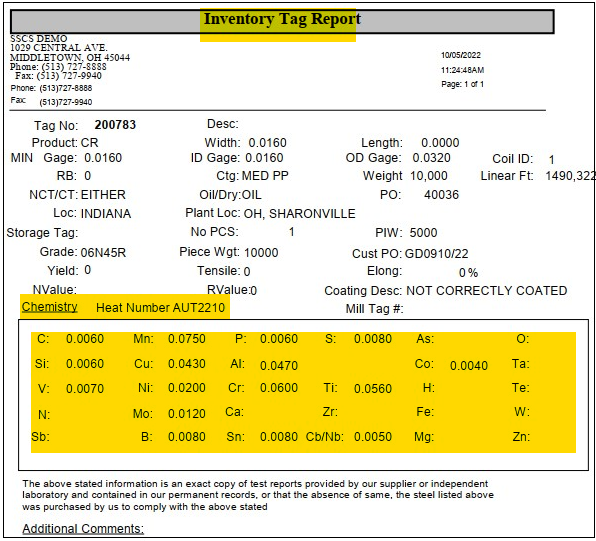Click the Linear Ft value 1490,322

click(570, 176)
